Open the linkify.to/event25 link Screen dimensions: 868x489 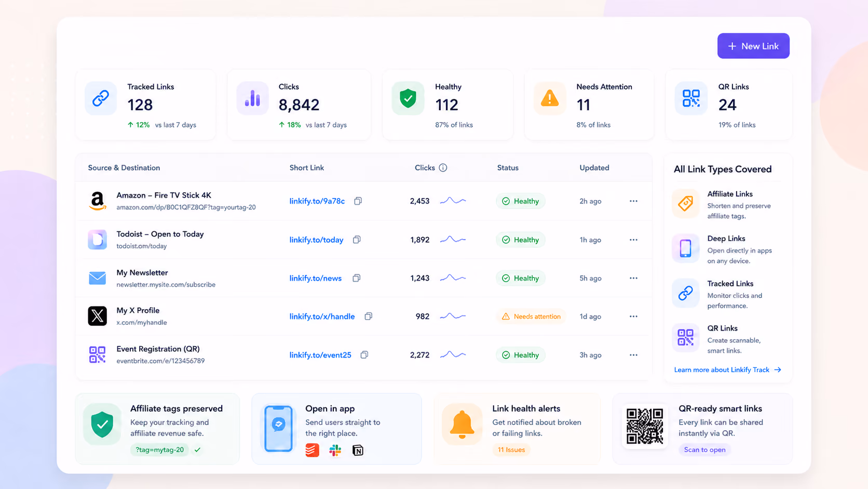[x=320, y=355]
